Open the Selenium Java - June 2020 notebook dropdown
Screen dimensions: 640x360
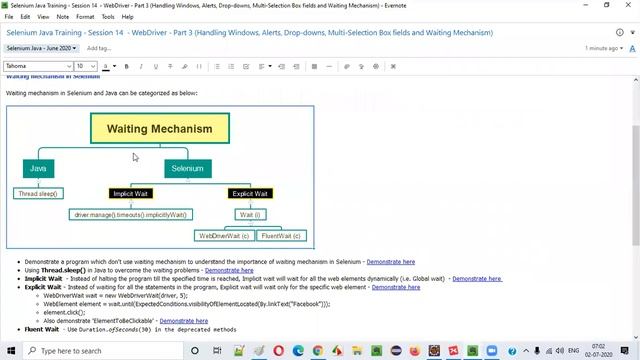[41, 48]
